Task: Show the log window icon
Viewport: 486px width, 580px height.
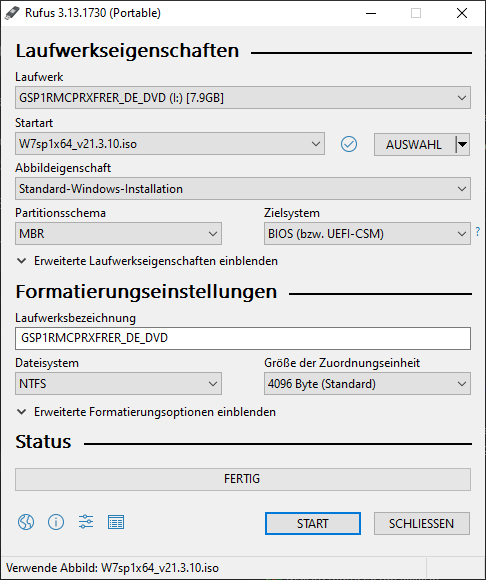Action: [x=116, y=522]
